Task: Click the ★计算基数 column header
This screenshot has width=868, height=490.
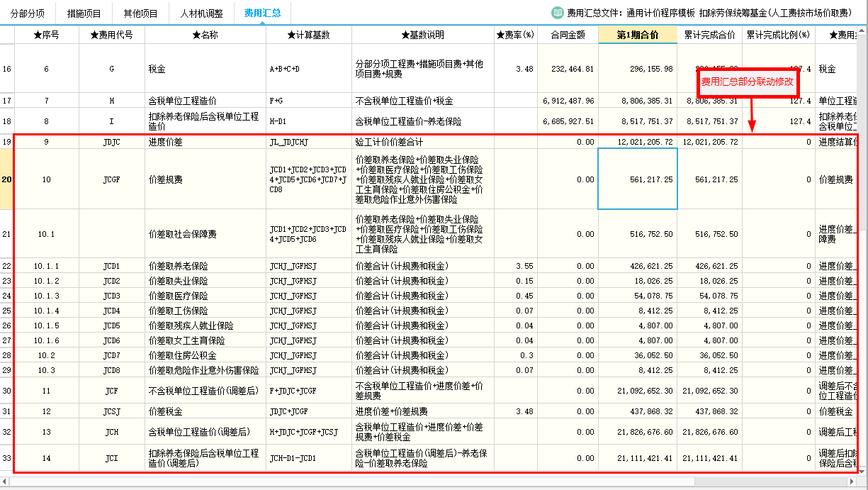Action: tap(308, 35)
